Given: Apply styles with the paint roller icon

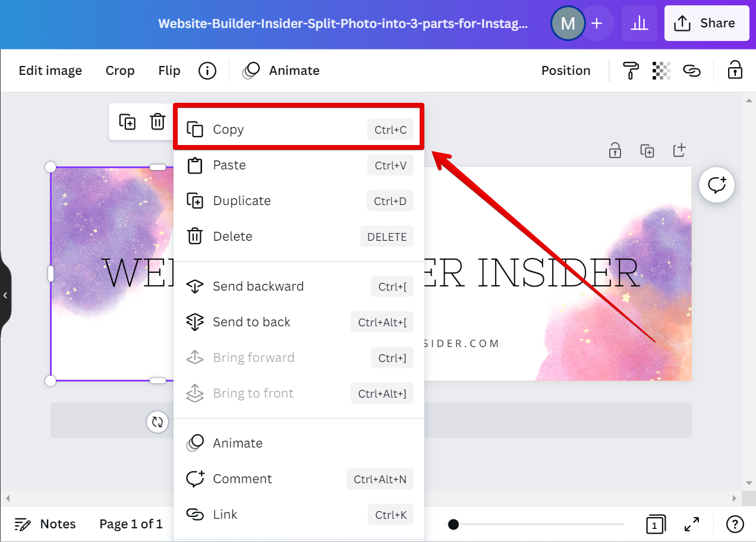Looking at the screenshot, I should click(630, 70).
